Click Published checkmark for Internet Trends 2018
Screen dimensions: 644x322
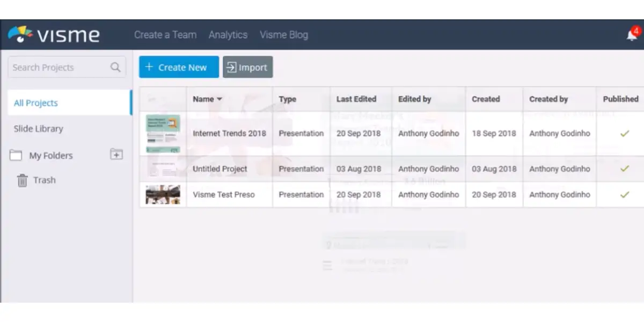click(624, 134)
